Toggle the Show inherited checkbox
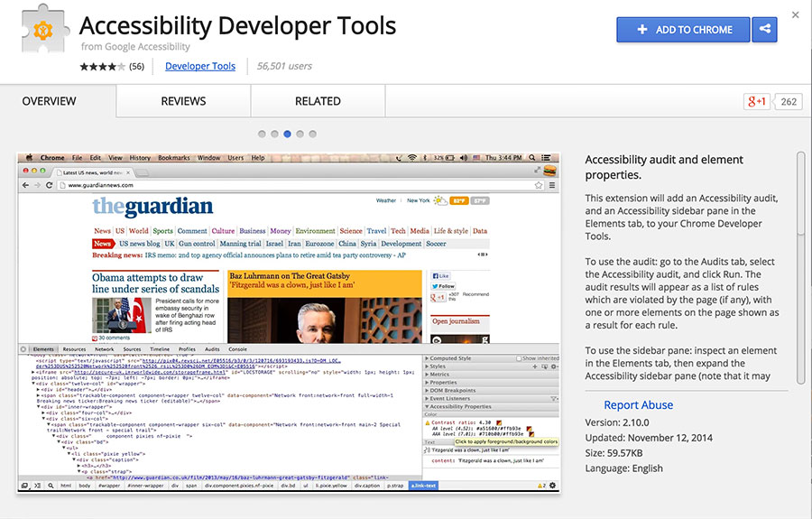Image resolution: width=812 pixels, height=519 pixels. tap(519, 358)
